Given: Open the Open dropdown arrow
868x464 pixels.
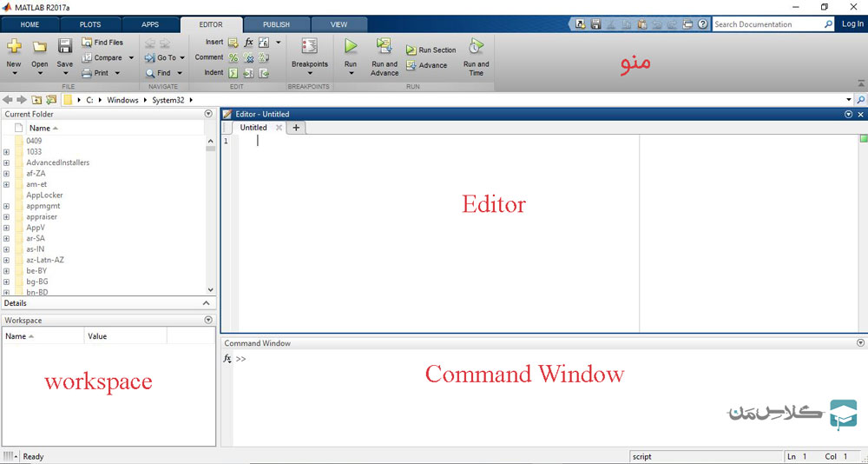Looking at the screenshot, I should click(x=39, y=73).
